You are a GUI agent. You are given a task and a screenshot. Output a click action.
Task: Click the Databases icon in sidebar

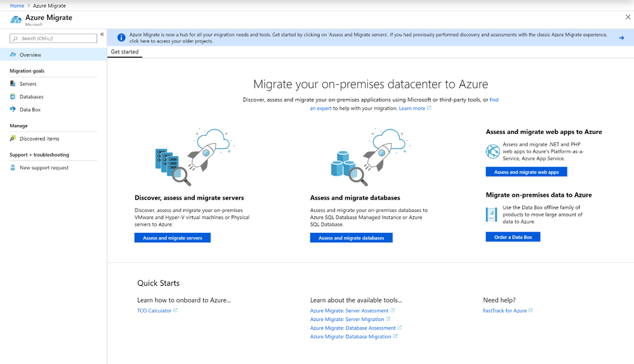tap(13, 96)
